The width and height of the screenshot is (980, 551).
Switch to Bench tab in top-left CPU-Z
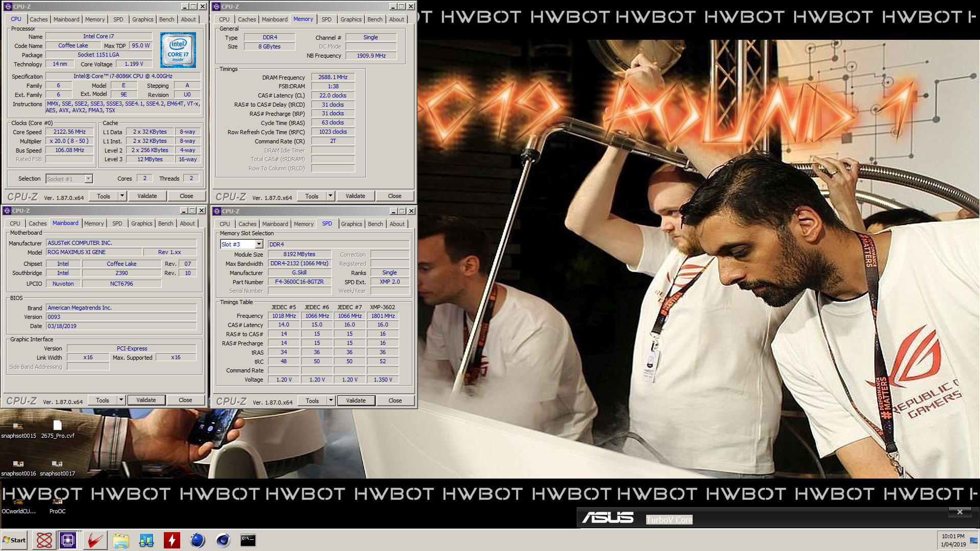pos(166,19)
